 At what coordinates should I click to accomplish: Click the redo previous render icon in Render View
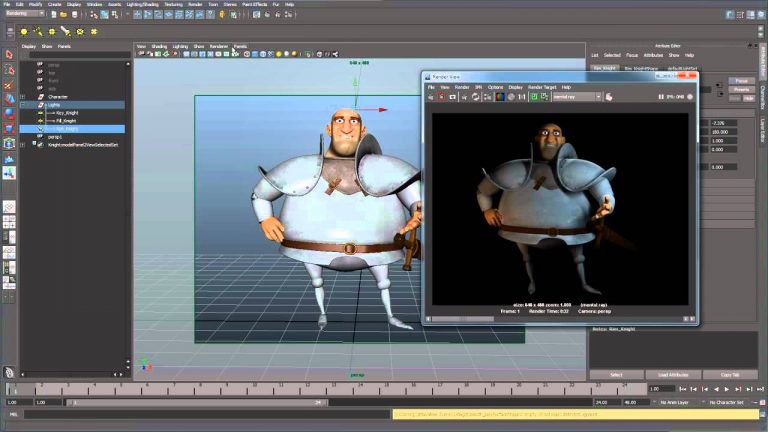[x=431, y=97]
